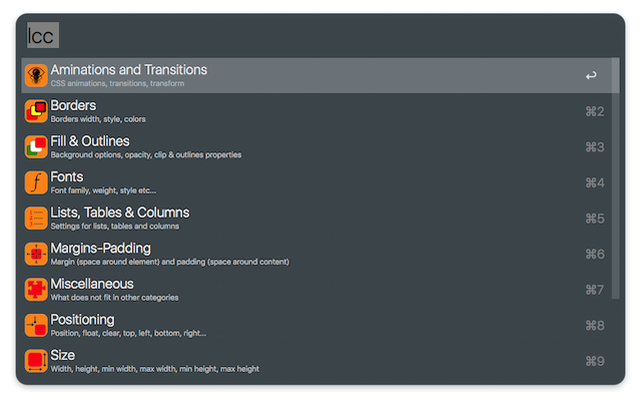Click the Borders category icon

coord(36,111)
